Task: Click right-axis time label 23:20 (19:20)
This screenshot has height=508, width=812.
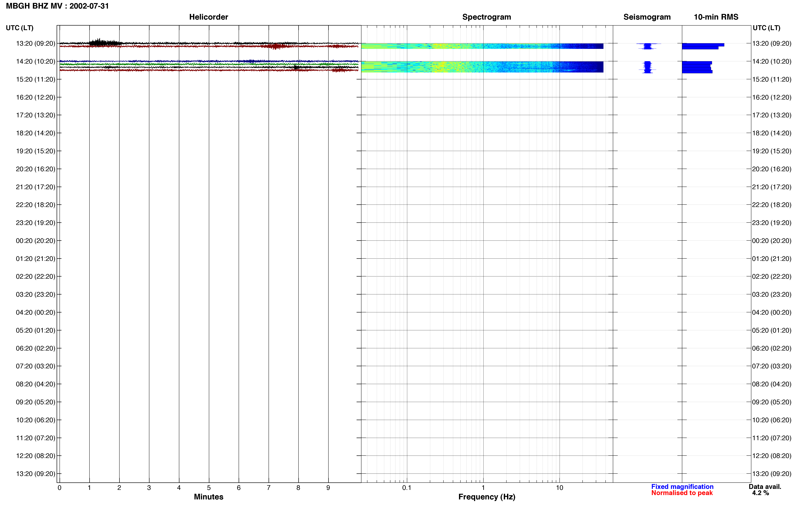Action: [x=772, y=223]
